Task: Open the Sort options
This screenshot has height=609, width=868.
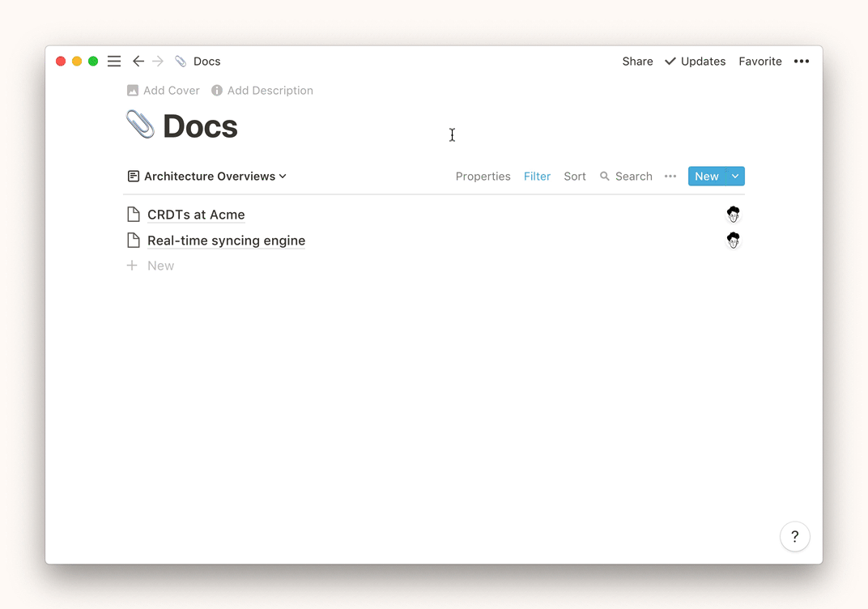Action: (x=575, y=177)
